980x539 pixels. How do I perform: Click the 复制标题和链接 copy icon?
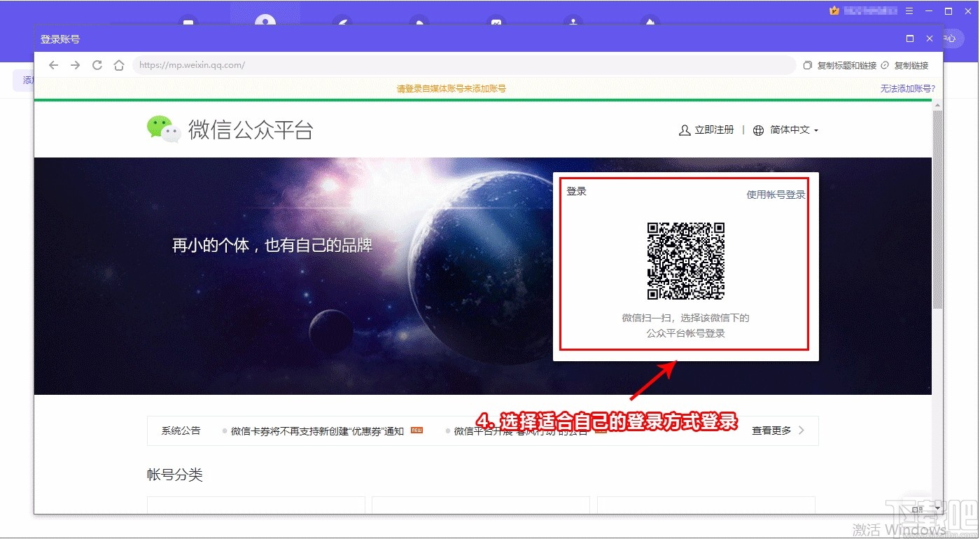pyautogui.click(x=809, y=65)
